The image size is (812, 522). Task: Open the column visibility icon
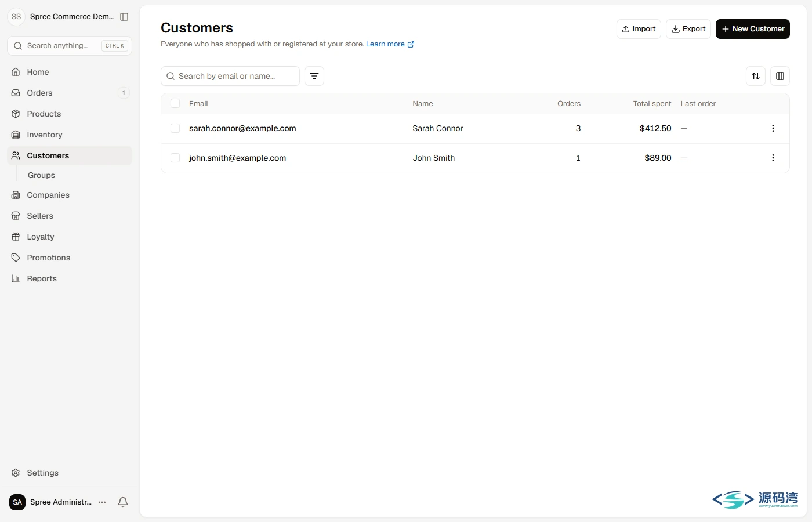tap(780, 76)
